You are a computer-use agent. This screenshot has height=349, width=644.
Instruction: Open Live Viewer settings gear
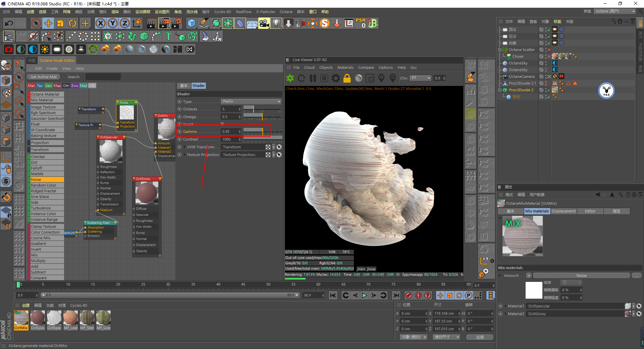tap(336, 78)
